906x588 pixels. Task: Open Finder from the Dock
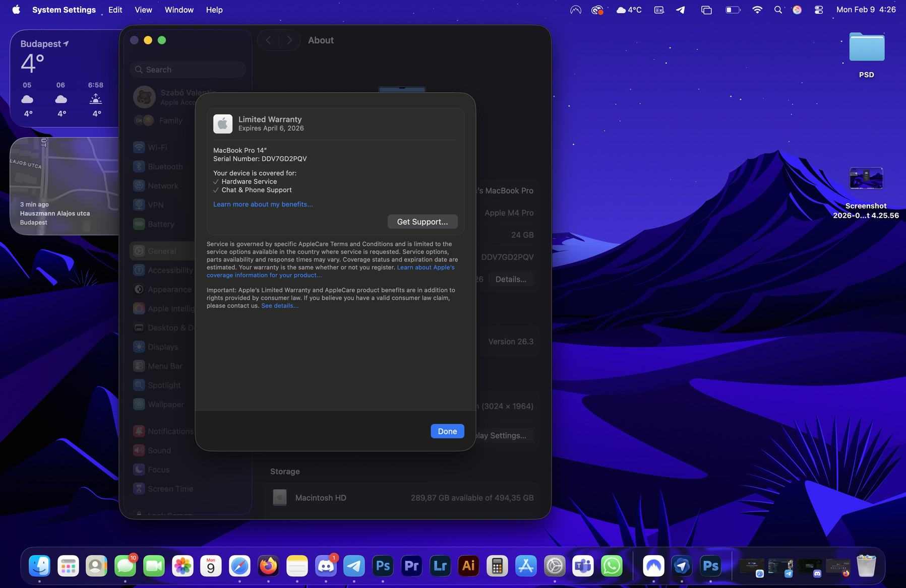tap(39, 566)
